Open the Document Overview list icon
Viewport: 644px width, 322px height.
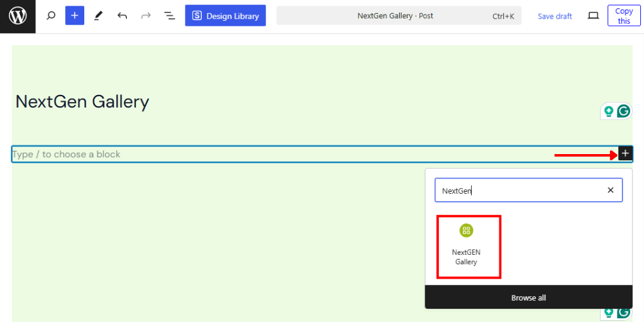(169, 16)
